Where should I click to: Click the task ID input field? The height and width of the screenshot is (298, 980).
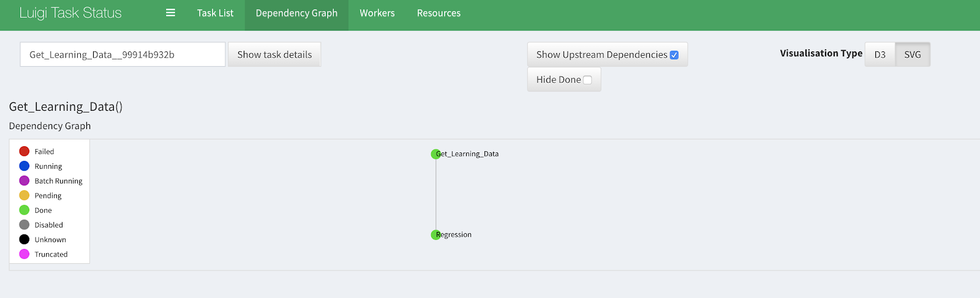click(123, 54)
